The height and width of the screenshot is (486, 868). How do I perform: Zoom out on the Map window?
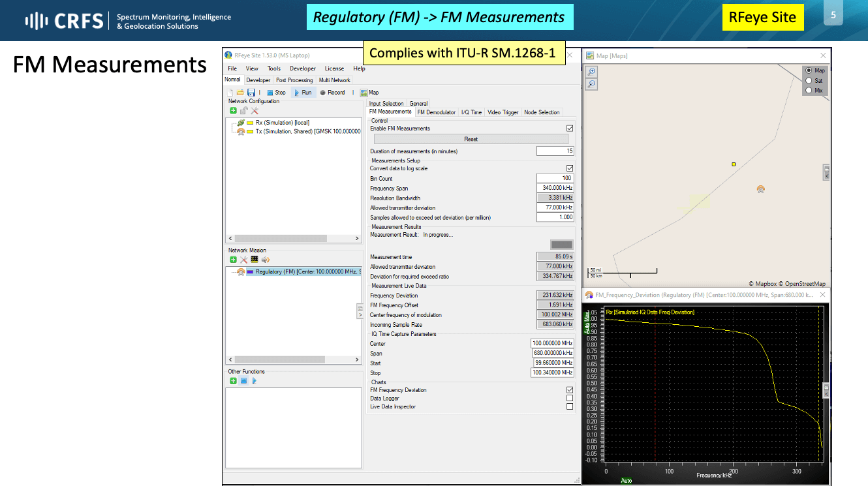click(591, 84)
